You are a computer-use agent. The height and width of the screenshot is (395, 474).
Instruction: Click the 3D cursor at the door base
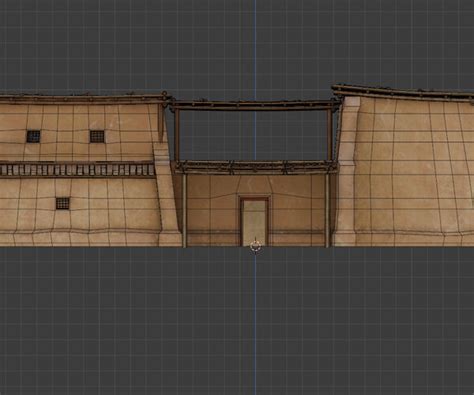tap(256, 247)
